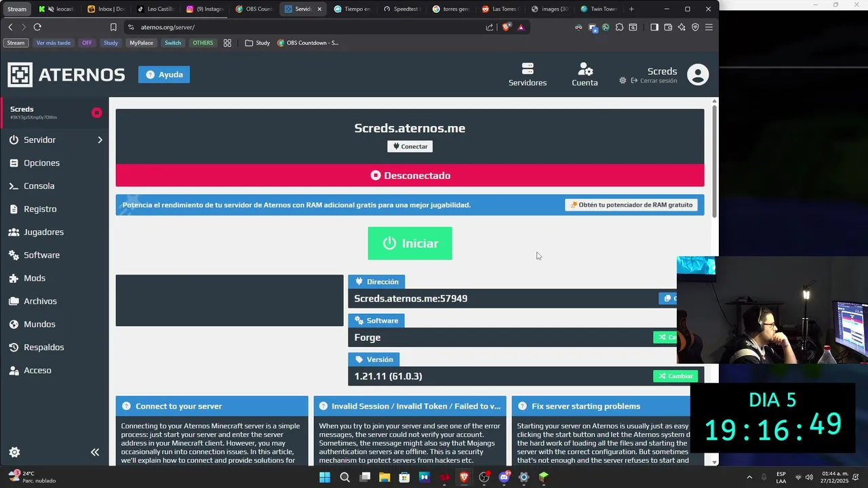Click the Ayuda help button

[x=164, y=75]
